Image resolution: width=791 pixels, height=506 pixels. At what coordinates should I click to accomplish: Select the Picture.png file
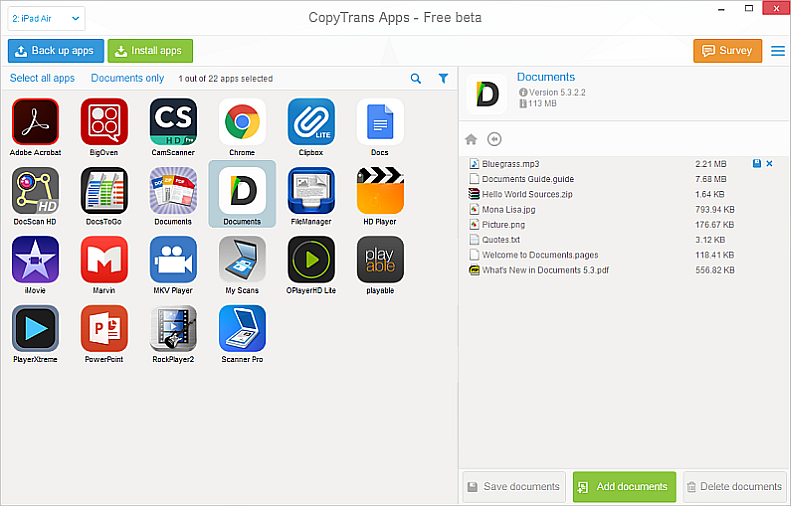point(623,224)
